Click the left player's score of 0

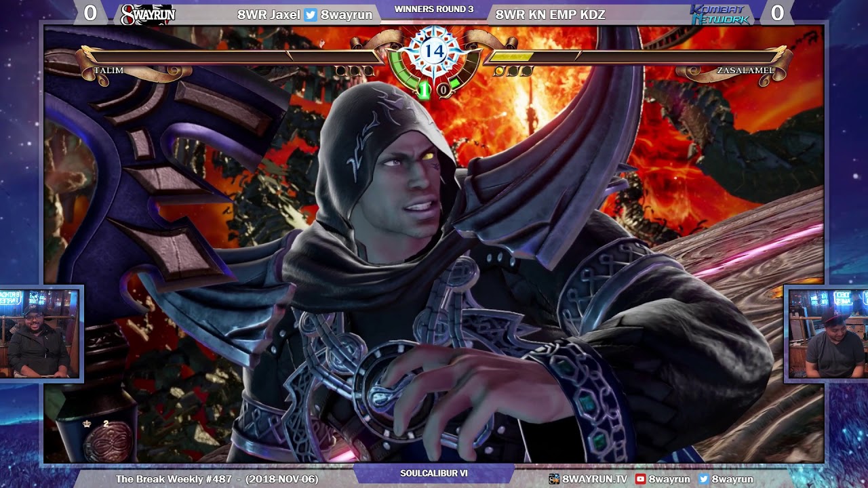click(x=90, y=13)
